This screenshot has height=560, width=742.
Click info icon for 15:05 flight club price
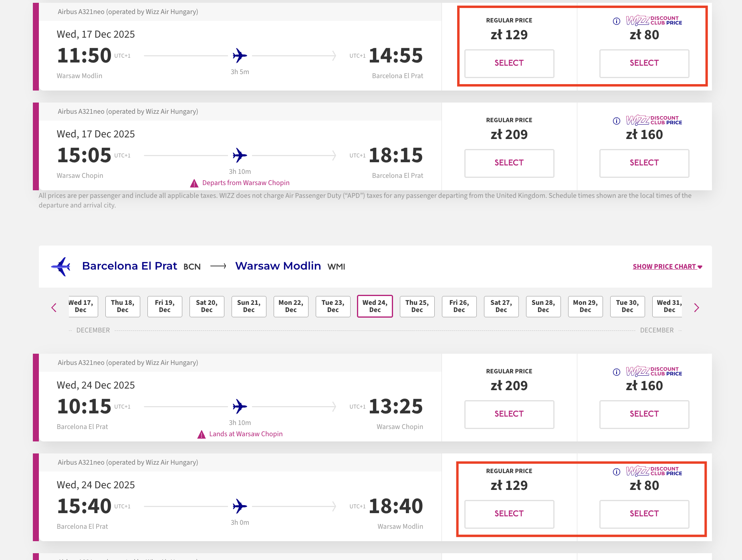617,121
